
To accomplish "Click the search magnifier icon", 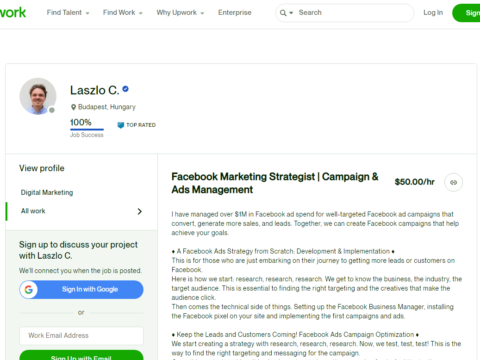I will click(283, 13).
